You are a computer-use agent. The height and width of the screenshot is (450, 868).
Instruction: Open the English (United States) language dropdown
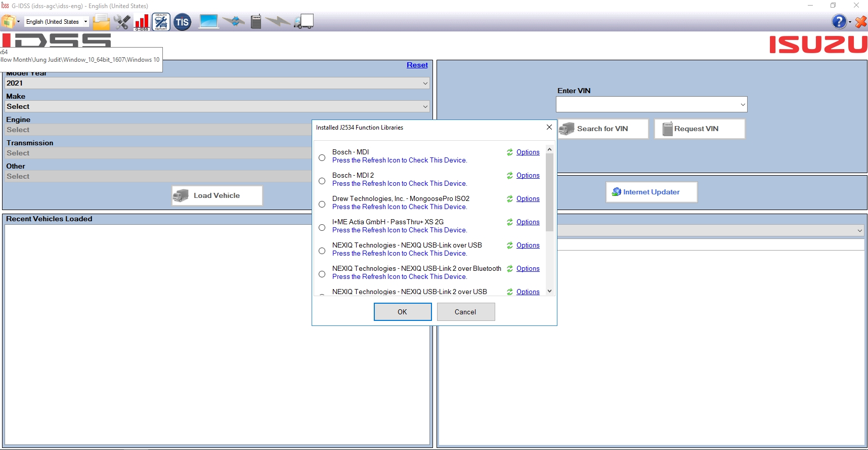tap(57, 22)
